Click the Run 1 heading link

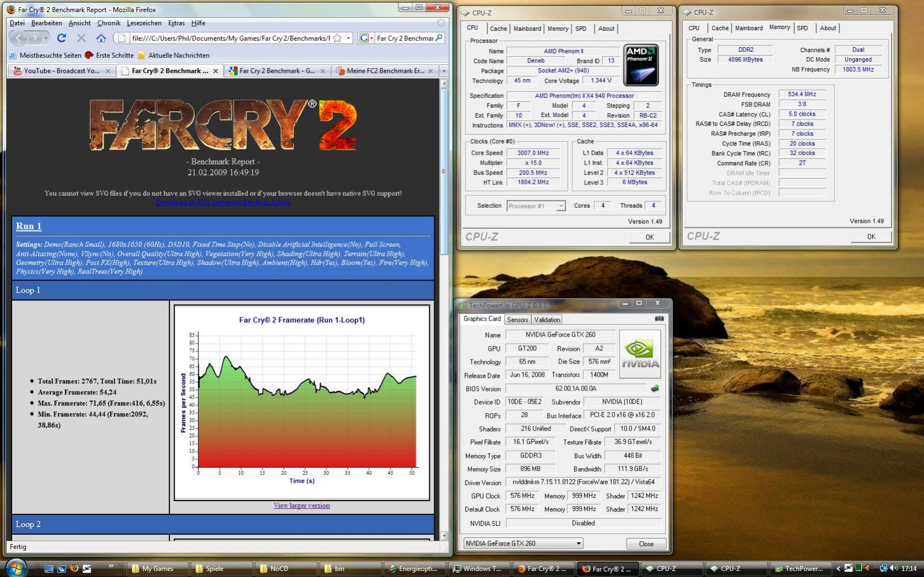pos(29,226)
